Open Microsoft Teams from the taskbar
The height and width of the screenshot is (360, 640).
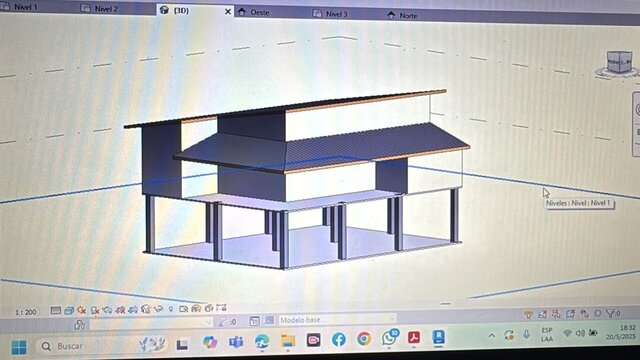click(236, 342)
